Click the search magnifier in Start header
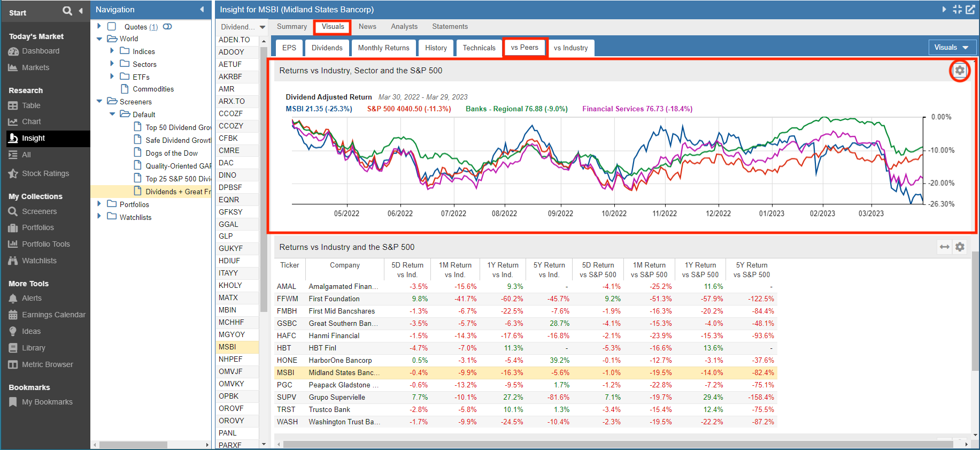Viewport: 980px width, 450px height. (x=67, y=11)
